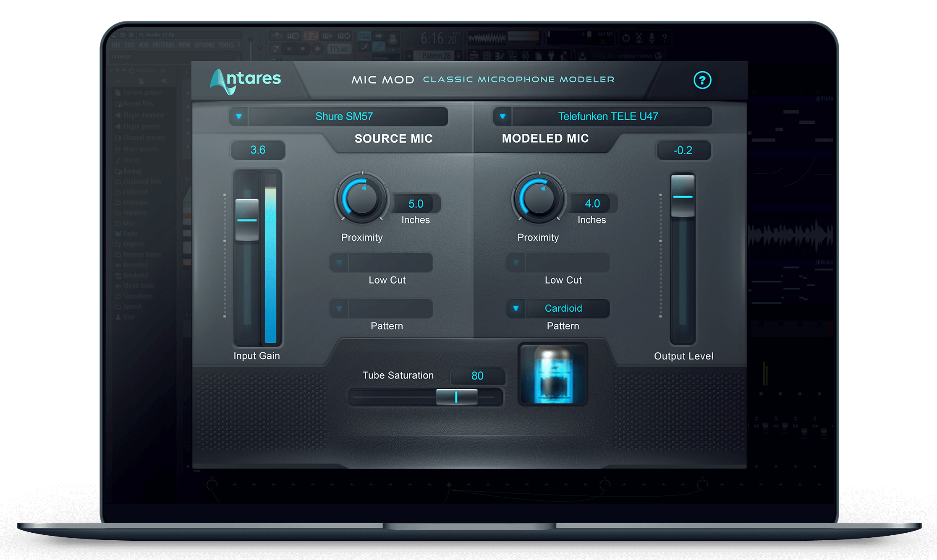Toggle FL Studio link icon in toolbar
937x560 pixels.
378,47
